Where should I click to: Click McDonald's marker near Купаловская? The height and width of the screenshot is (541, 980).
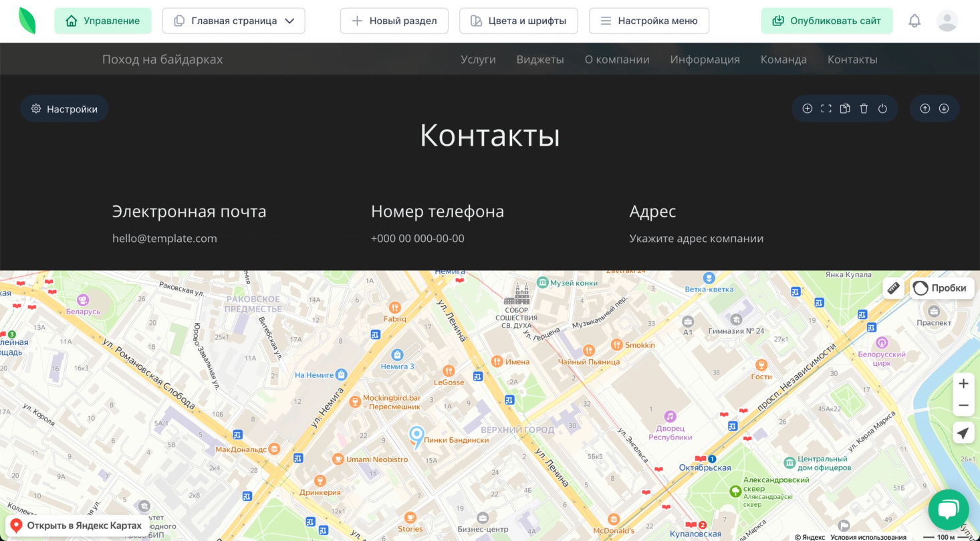click(614, 519)
